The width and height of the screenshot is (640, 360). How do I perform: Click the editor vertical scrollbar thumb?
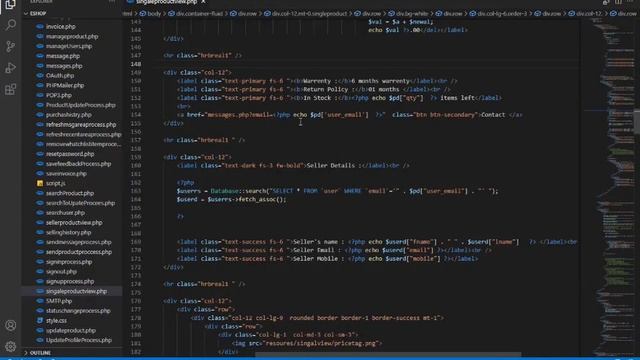tap(637, 121)
